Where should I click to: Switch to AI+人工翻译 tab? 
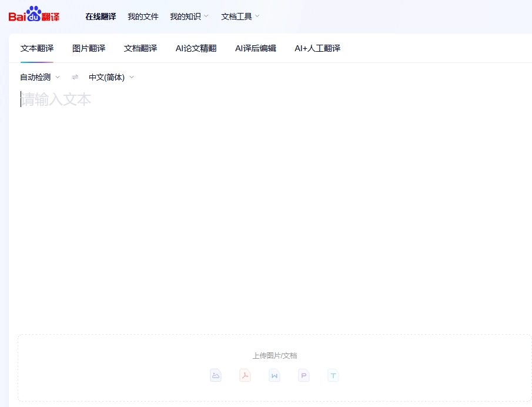(x=317, y=48)
